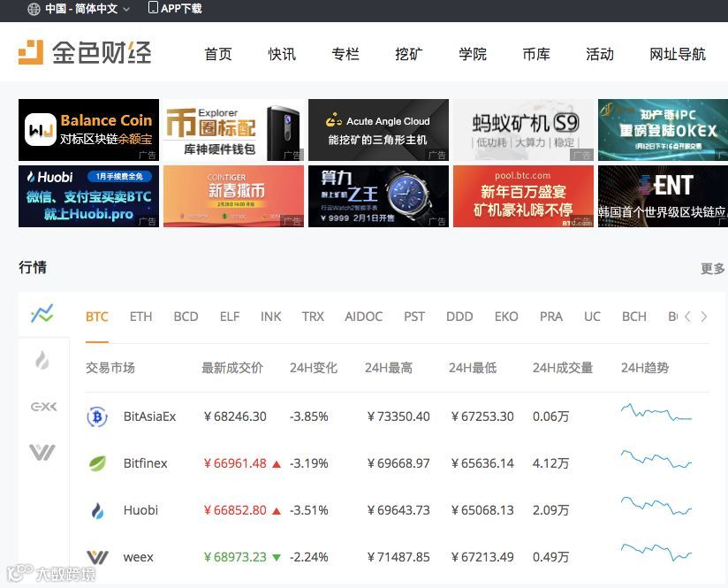Screen dimensions: 728x588
Task: Open the 网址导航 navigation item
Action: (678, 55)
